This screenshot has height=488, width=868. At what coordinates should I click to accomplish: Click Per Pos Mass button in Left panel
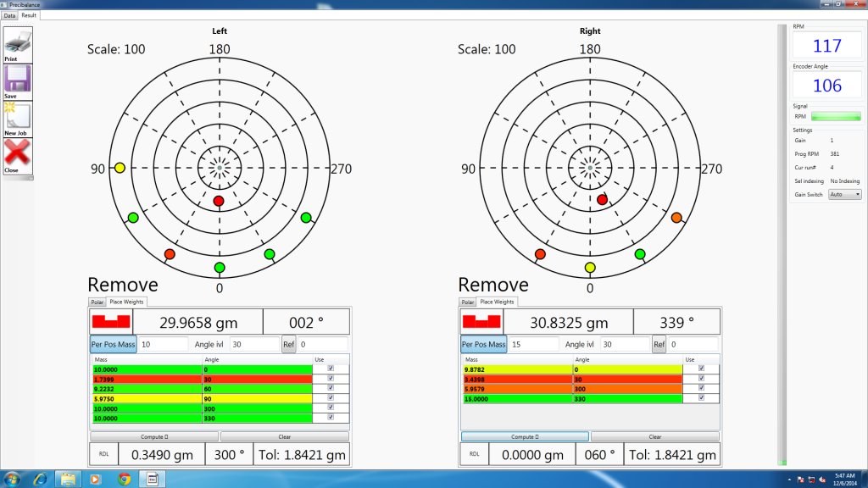pyautogui.click(x=114, y=344)
